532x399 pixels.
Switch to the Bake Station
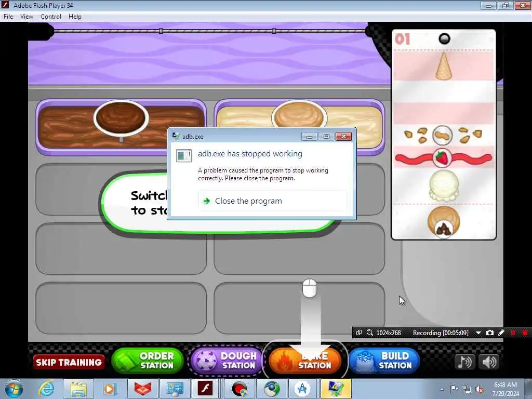coord(305,361)
